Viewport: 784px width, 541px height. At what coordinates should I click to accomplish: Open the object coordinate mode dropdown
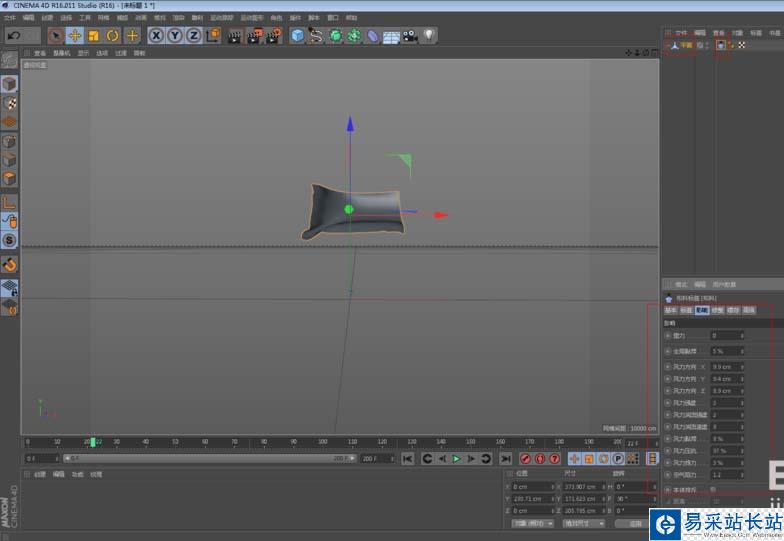tap(531, 523)
